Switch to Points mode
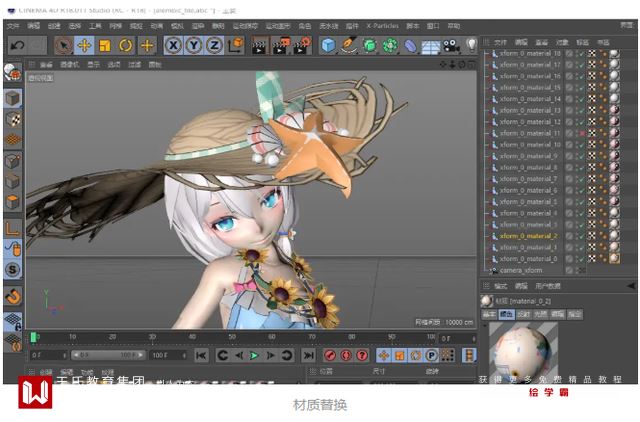640x422 pixels. pyautogui.click(x=13, y=161)
